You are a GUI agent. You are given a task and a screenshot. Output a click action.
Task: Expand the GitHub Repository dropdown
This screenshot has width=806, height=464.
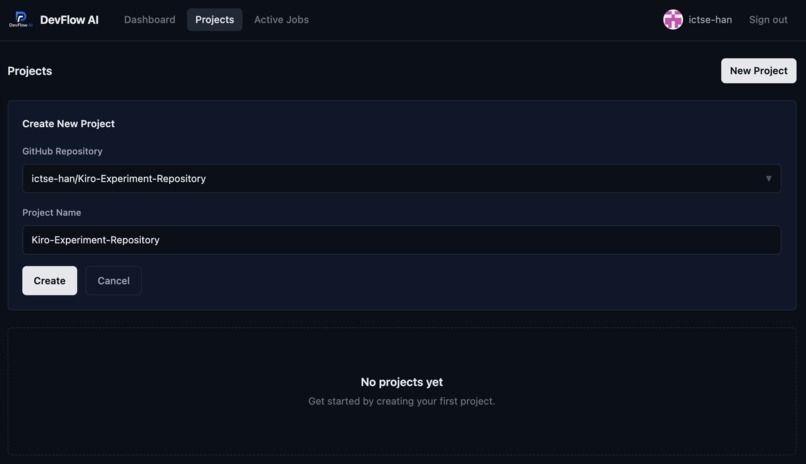click(x=401, y=178)
